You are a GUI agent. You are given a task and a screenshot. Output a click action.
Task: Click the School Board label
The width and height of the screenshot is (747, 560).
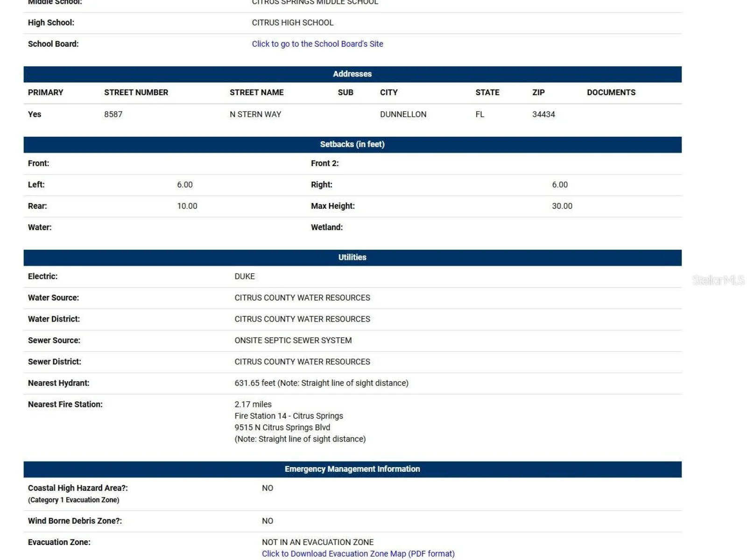(53, 44)
